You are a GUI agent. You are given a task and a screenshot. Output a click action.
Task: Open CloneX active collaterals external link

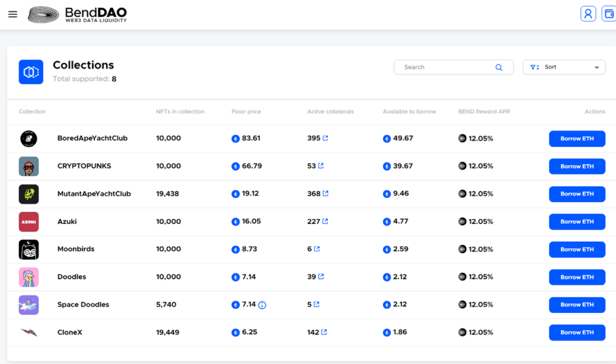click(324, 332)
